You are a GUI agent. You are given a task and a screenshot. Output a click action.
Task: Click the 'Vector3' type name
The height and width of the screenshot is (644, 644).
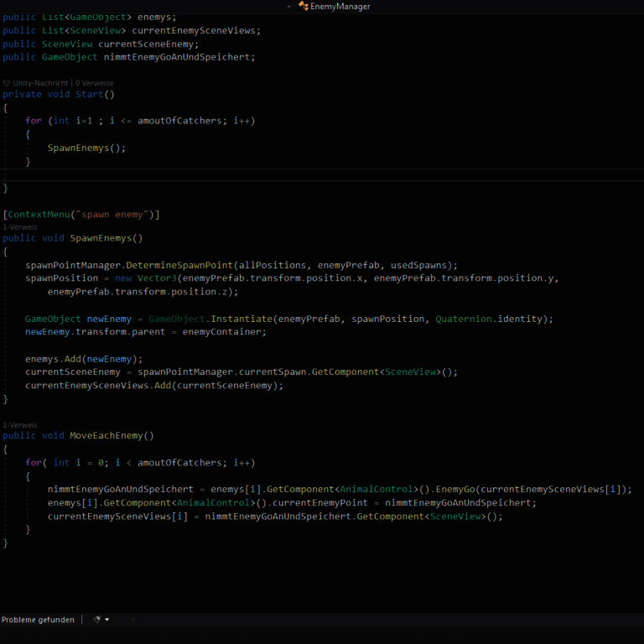click(157, 278)
